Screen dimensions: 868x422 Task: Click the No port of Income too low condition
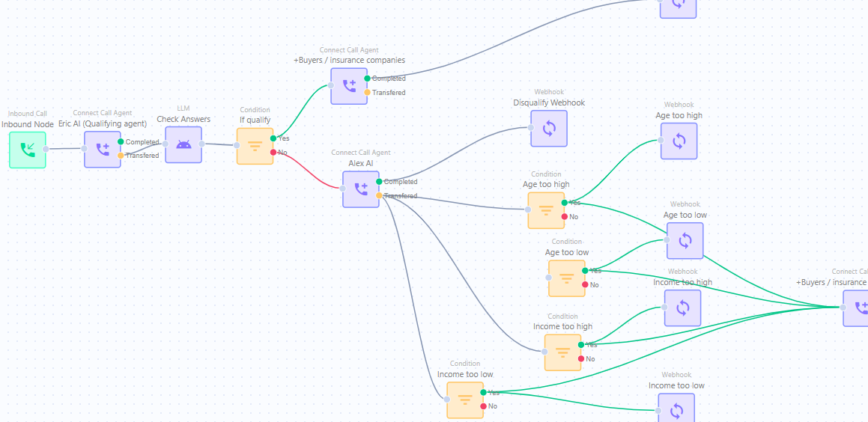click(x=483, y=406)
